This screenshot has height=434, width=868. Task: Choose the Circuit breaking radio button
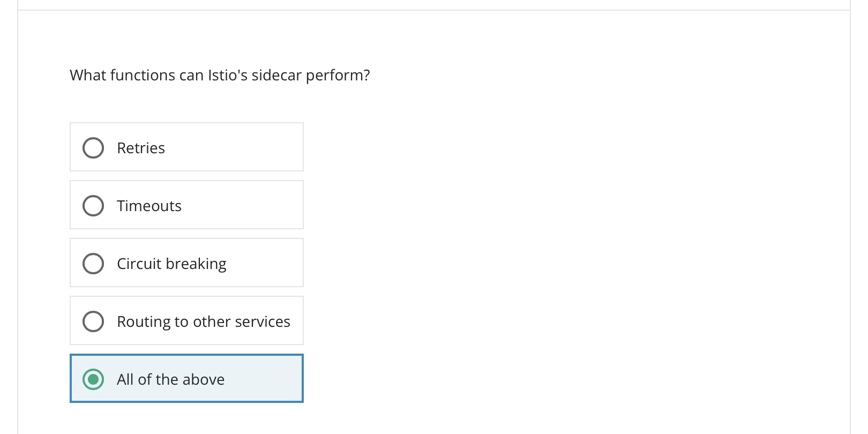(93, 264)
